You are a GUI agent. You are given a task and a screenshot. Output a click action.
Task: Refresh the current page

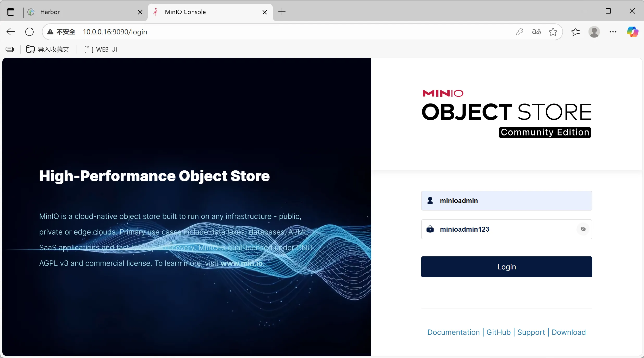29,32
